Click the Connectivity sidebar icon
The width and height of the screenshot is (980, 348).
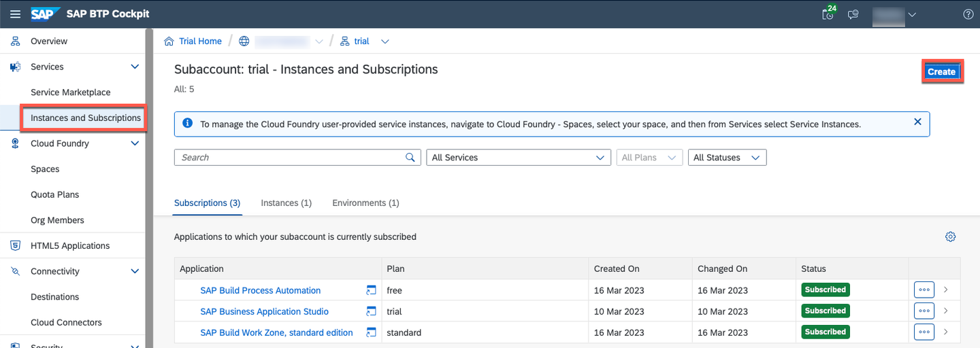pyautogui.click(x=15, y=271)
